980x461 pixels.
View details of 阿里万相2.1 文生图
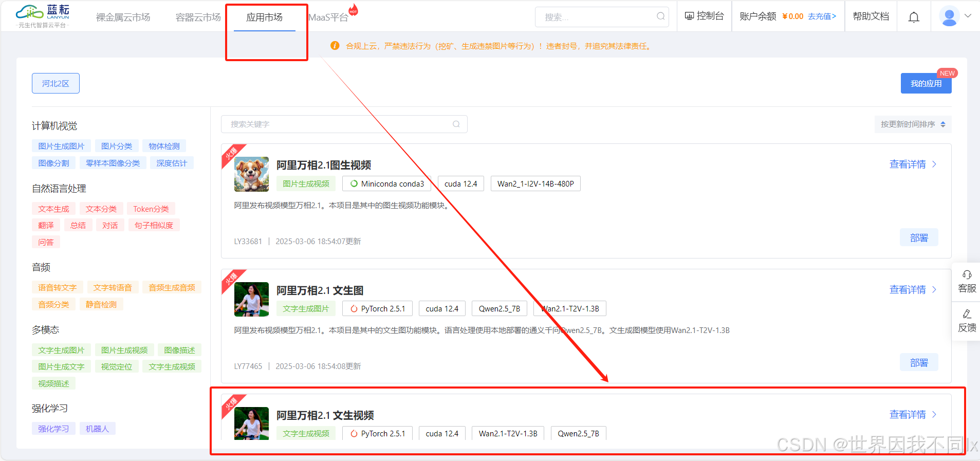pos(913,290)
